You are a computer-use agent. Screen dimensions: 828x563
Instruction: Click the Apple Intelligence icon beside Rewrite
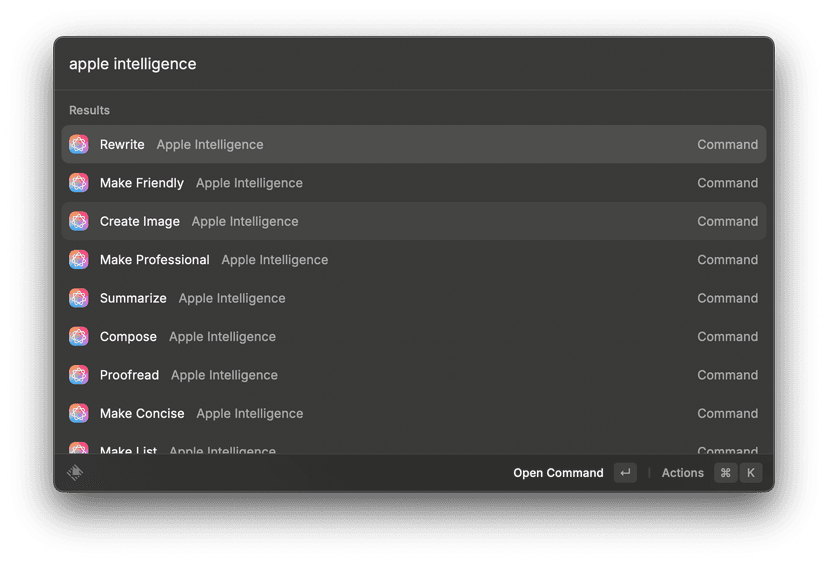click(x=79, y=144)
